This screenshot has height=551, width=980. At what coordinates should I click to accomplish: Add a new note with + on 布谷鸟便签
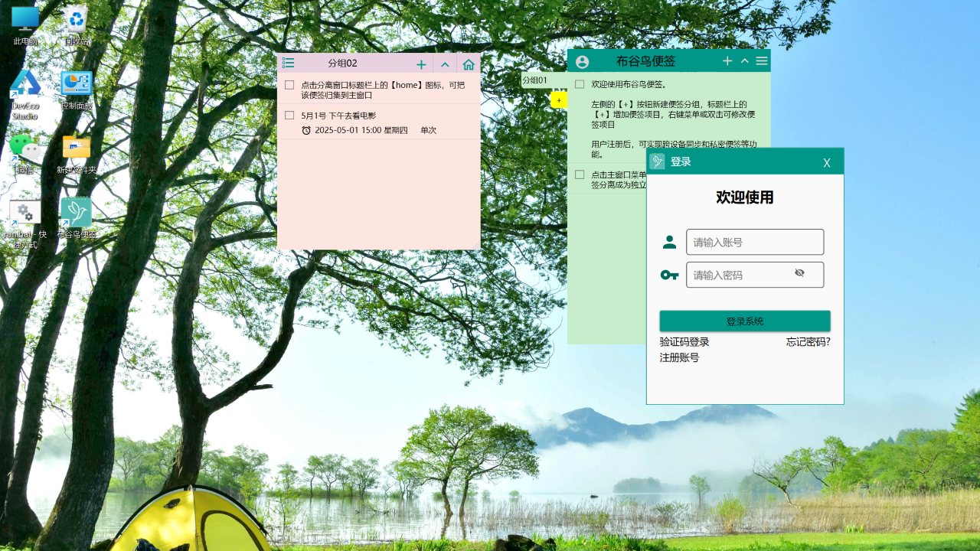[x=727, y=60]
